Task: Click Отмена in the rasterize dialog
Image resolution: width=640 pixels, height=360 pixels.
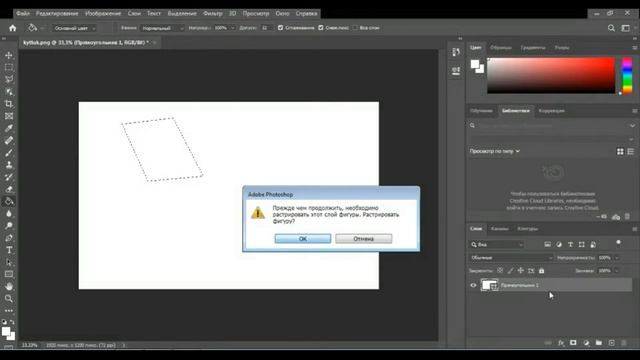Action: pos(364,238)
